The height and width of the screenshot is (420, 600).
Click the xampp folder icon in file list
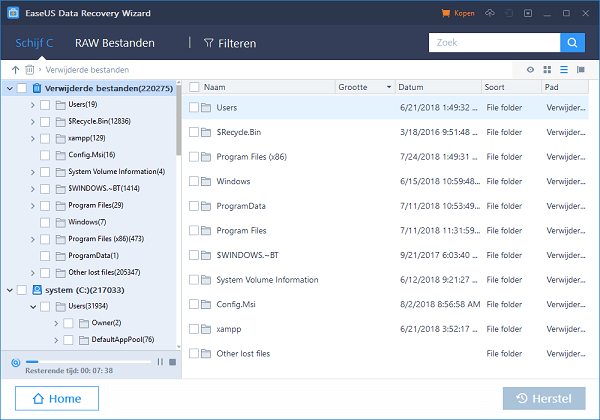click(x=206, y=329)
